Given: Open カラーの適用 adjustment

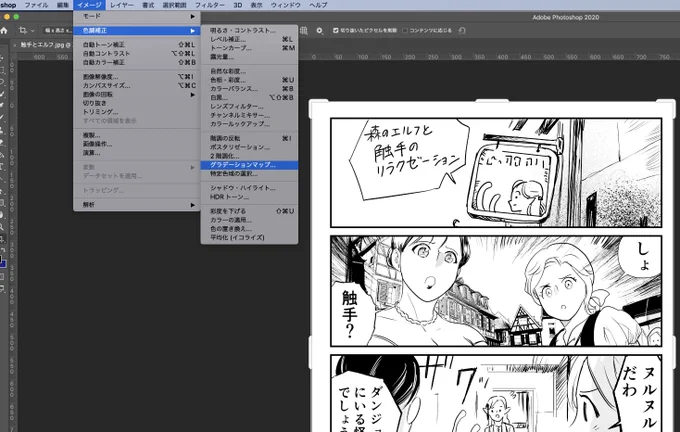Looking at the screenshot, I should [x=249, y=220].
